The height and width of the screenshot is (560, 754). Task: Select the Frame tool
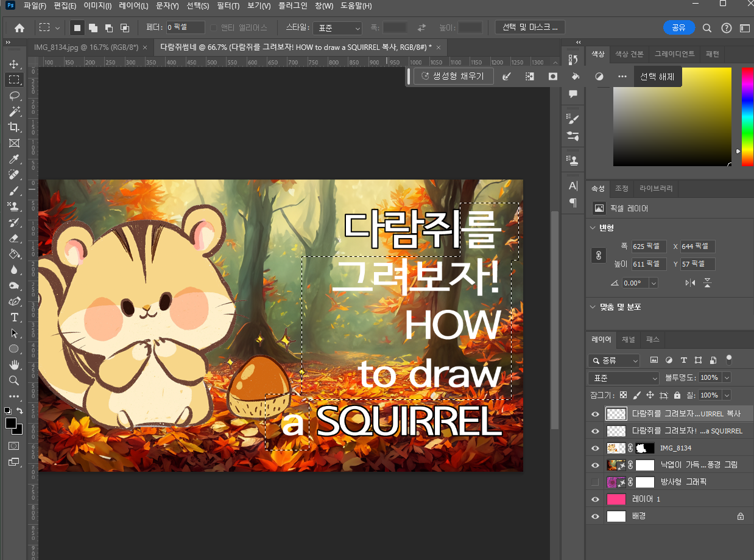(x=13, y=143)
